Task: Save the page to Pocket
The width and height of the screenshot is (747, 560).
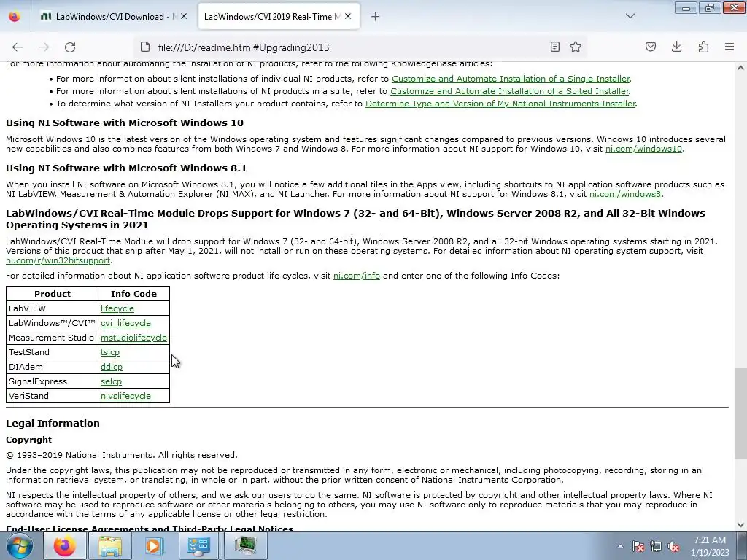Action: 650,47
